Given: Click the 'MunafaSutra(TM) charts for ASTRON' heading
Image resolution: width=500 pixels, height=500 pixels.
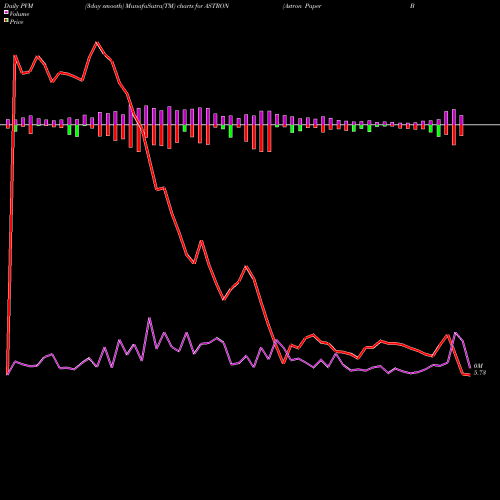Looking at the screenshot, I should 177,6.
